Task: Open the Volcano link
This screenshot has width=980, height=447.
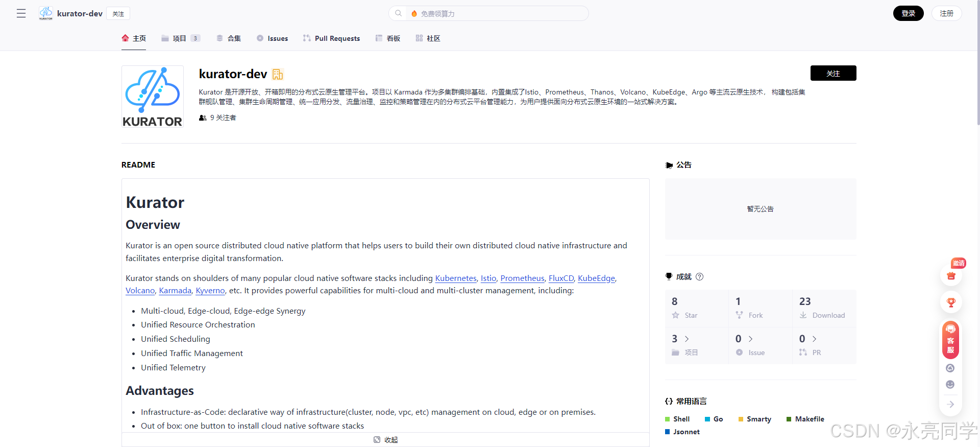Action: tap(140, 291)
